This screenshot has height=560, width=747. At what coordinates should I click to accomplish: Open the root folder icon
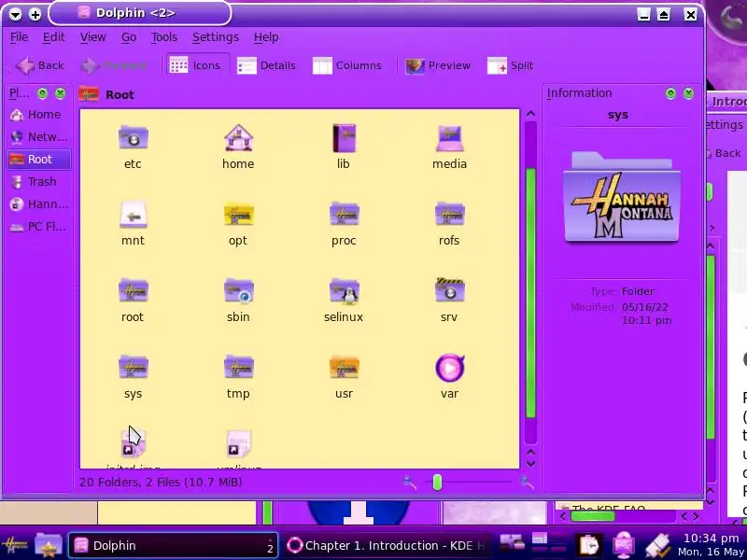pos(133,291)
